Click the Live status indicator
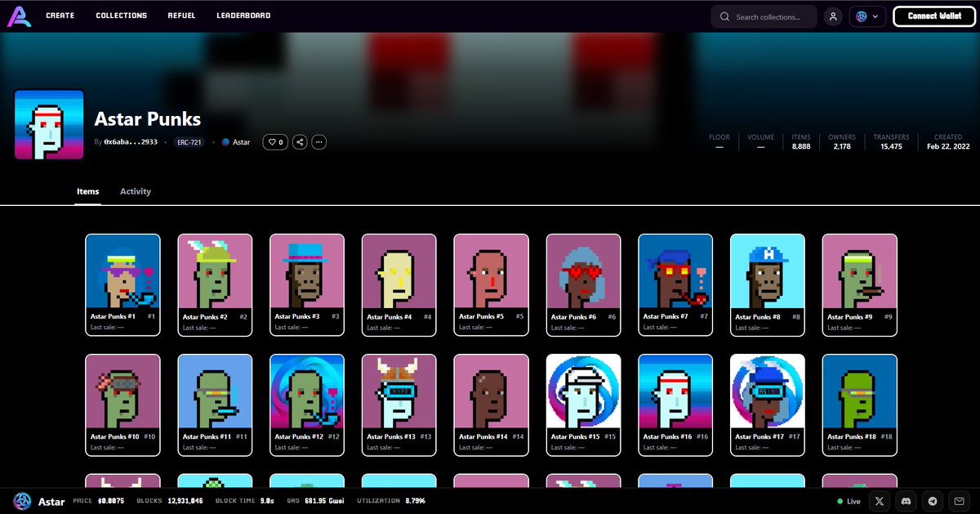Viewport: 980px width, 514px height. pyautogui.click(x=849, y=501)
